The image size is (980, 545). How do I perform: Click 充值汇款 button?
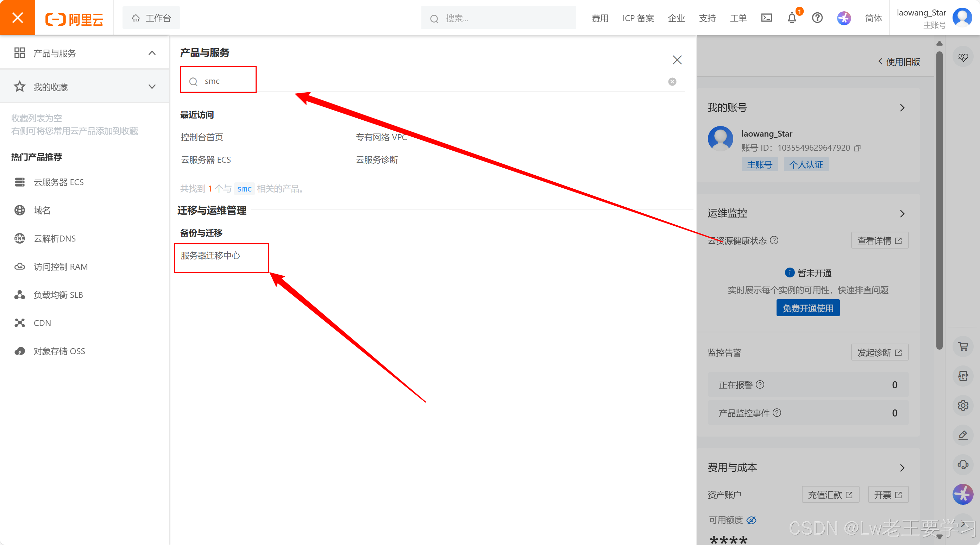click(830, 494)
